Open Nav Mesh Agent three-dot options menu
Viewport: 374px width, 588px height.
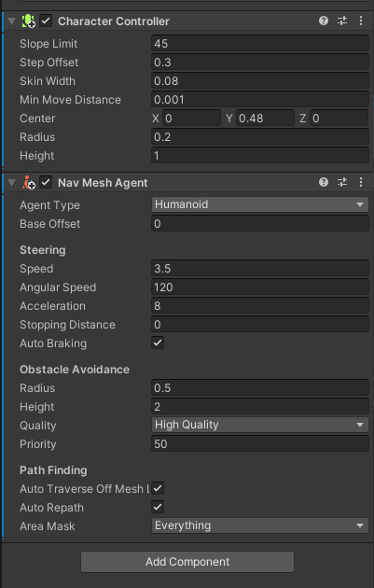pyautogui.click(x=361, y=182)
